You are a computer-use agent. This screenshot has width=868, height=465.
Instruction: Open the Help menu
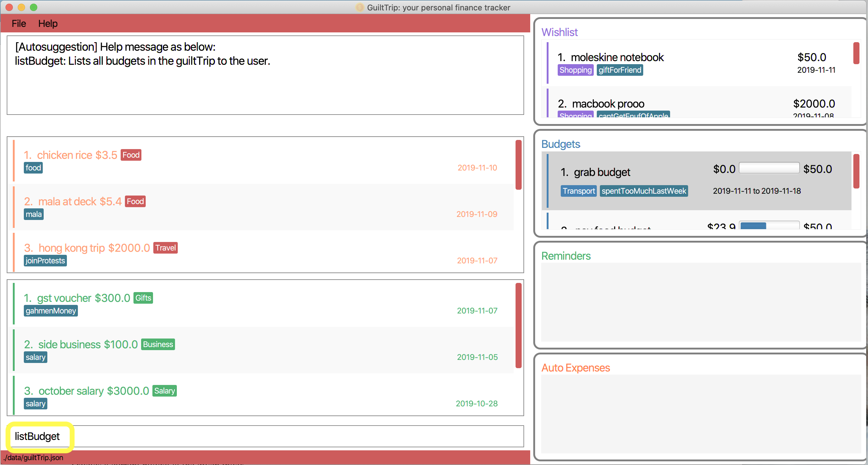click(48, 24)
